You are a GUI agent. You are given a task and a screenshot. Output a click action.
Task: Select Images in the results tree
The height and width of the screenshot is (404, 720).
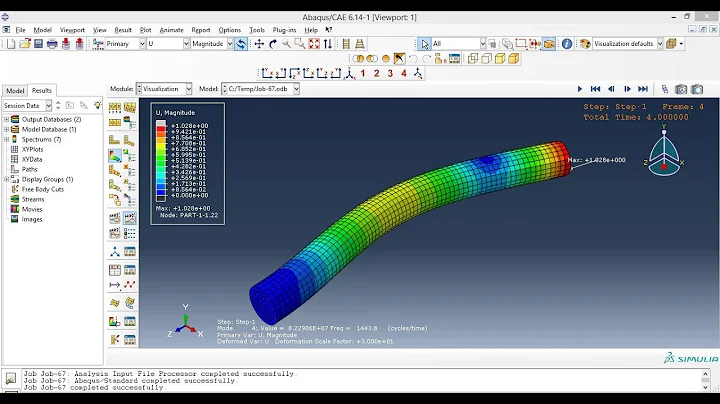click(x=32, y=219)
